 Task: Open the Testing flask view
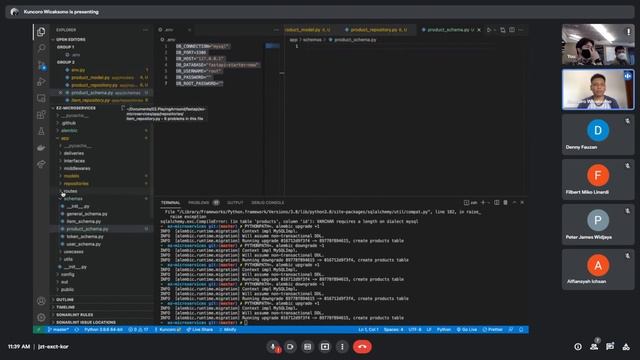click(41, 131)
